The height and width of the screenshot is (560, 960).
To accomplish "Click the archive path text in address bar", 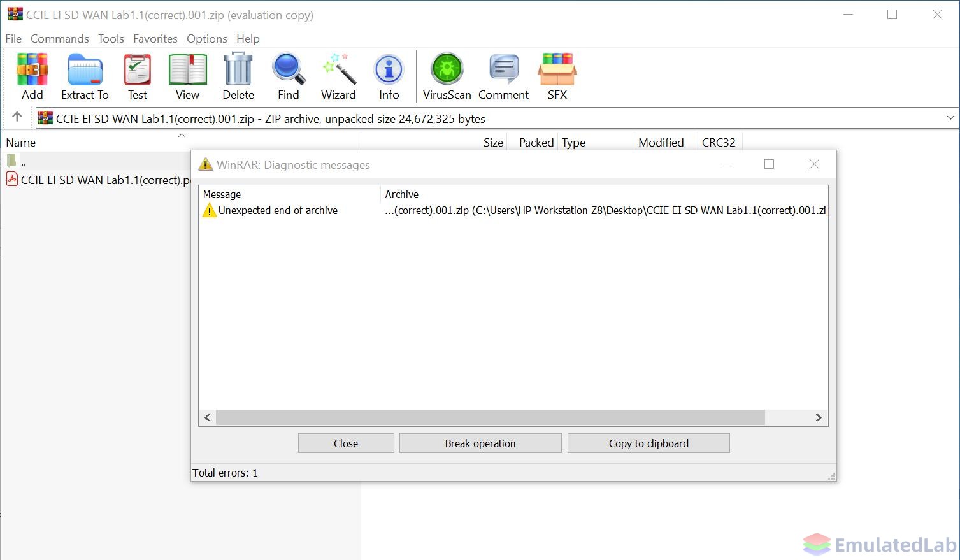I will pyautogui.click(x=271, y=118).
